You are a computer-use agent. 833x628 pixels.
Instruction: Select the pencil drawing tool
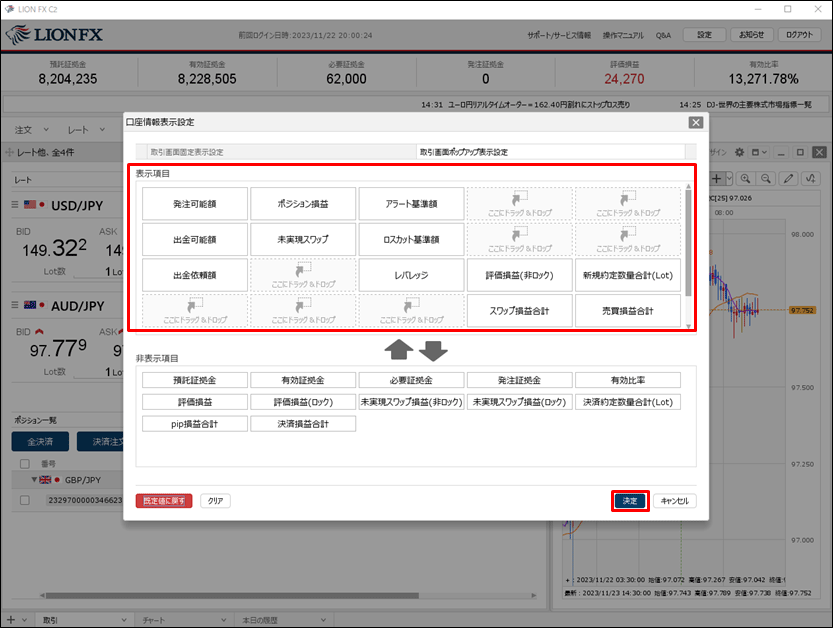788,179
